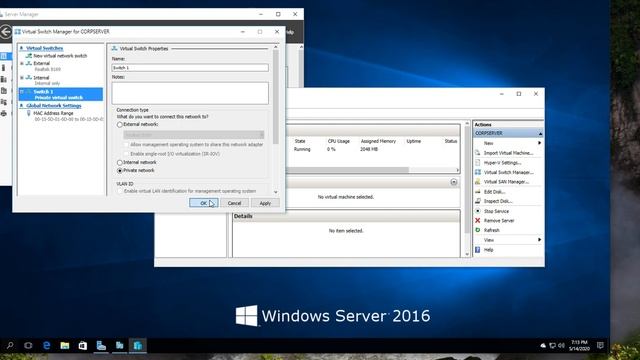The width and height of the screenshot is (640, 360).
Task: Click the Import Virtual Machine icon
Action: pos(478,153)
